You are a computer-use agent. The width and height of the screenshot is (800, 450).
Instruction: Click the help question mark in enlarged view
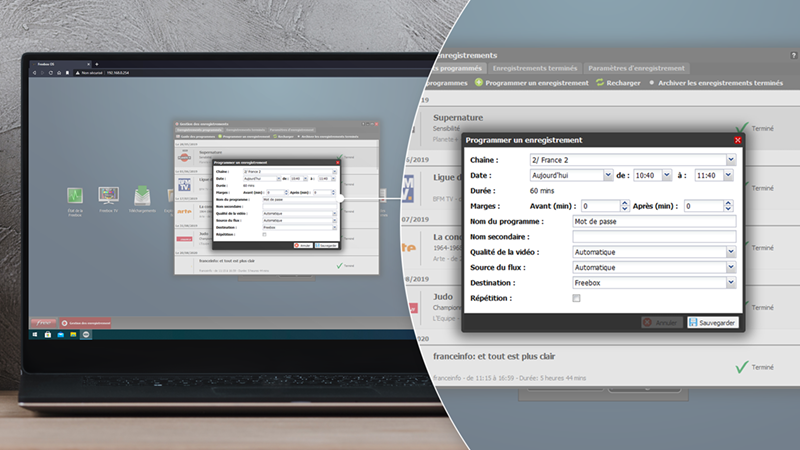point(793,55)
